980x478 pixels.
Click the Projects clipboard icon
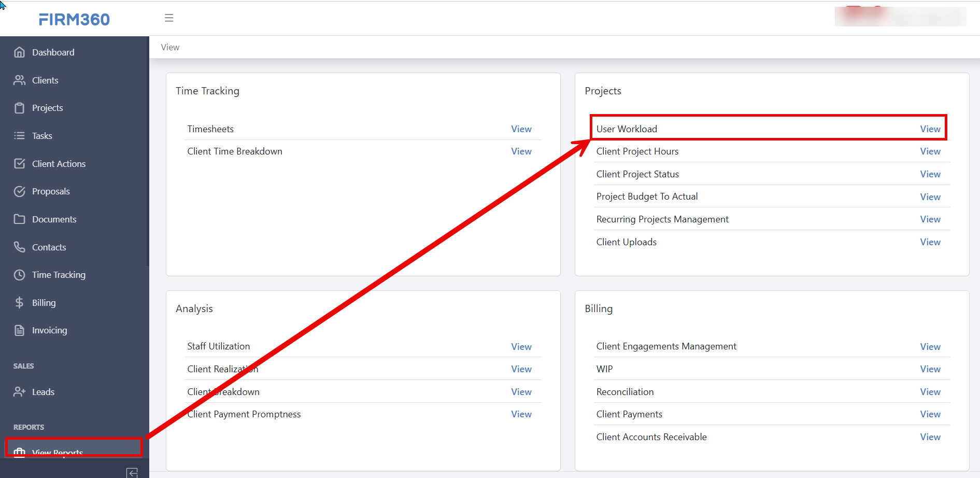pos(20,108)
